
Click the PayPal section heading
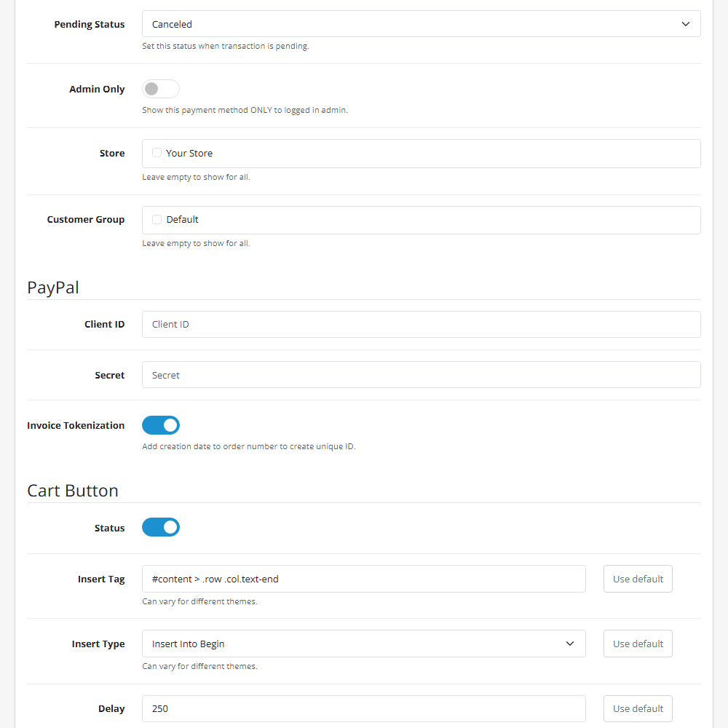tap(52, 287)
